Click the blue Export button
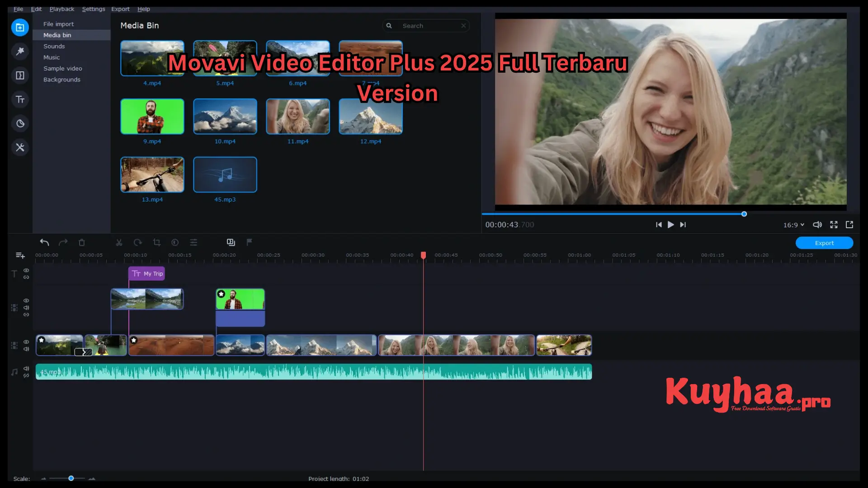This screenshot has width=868, height=488. [824, 243]
